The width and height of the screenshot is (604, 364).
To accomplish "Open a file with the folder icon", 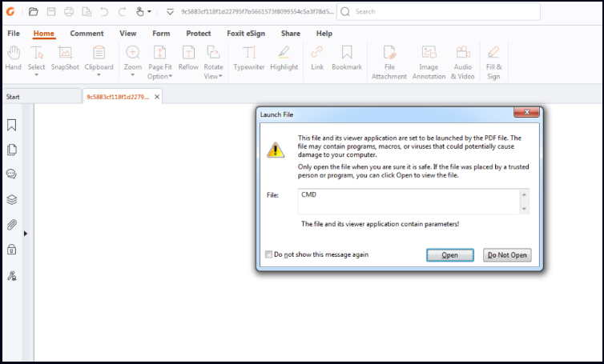I will (34, 11).
